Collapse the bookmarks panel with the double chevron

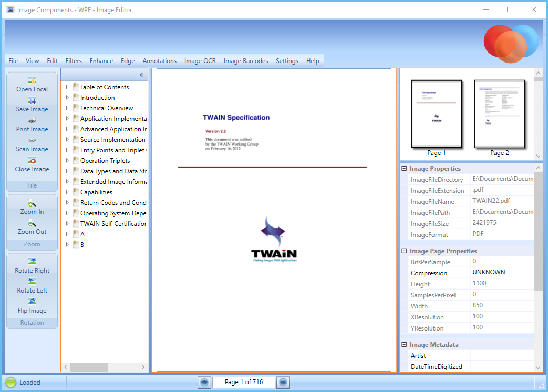141,75
